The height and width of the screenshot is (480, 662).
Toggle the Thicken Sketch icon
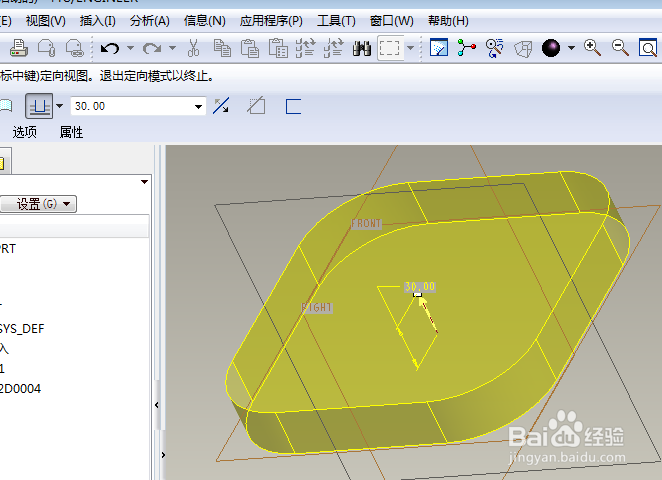point(293,106)
